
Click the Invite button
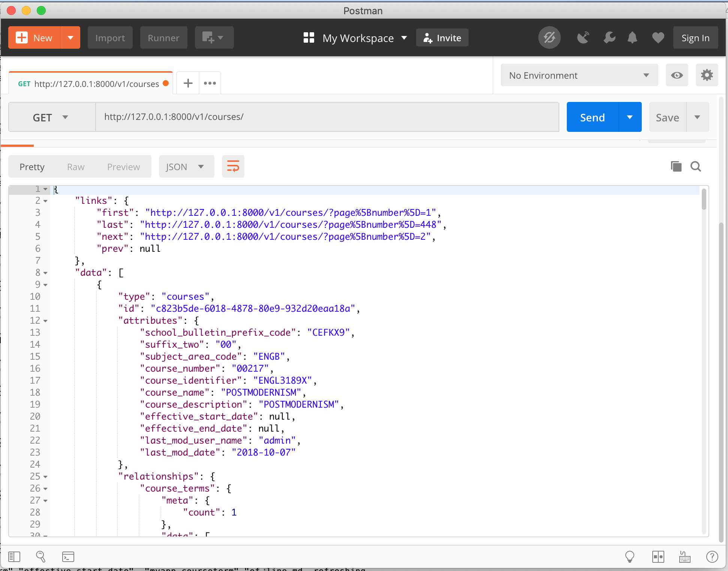(442, 38)
